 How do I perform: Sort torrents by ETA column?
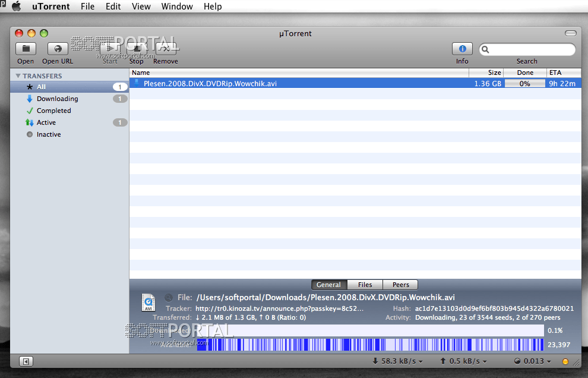pos(564,73)
